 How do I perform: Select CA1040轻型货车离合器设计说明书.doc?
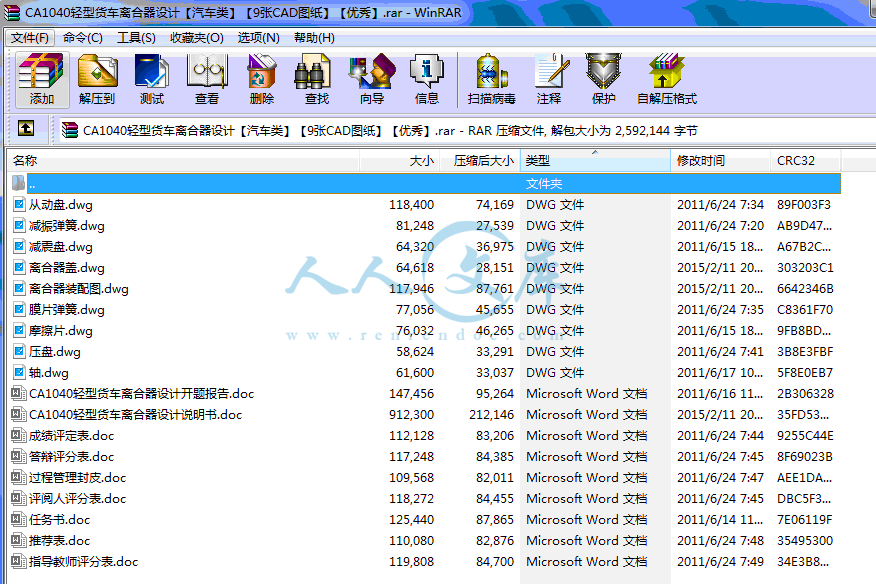(136, 414)
